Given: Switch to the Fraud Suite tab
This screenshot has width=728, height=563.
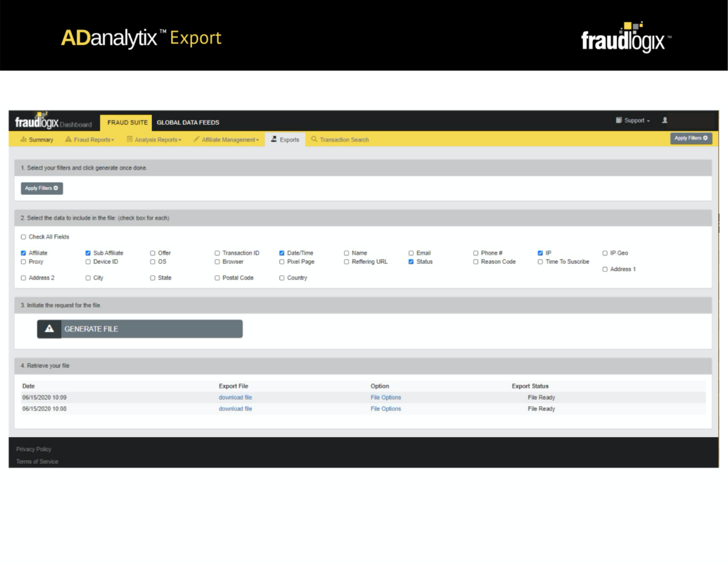Looking at the screenshot, I should pyautogui.click(x=127, y=122).
